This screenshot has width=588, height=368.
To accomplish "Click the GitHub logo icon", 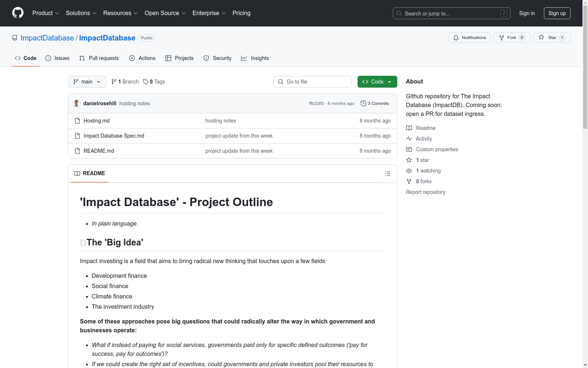I will pos(18,13).
